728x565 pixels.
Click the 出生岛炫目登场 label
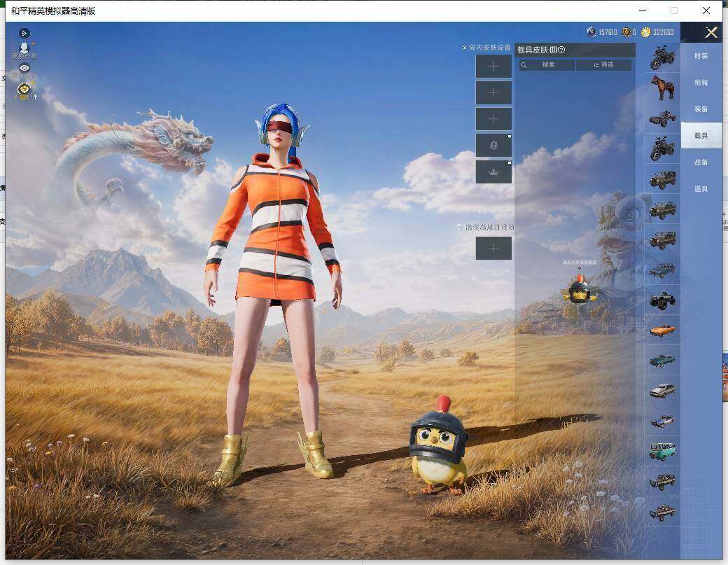click(x=490, y=227)
